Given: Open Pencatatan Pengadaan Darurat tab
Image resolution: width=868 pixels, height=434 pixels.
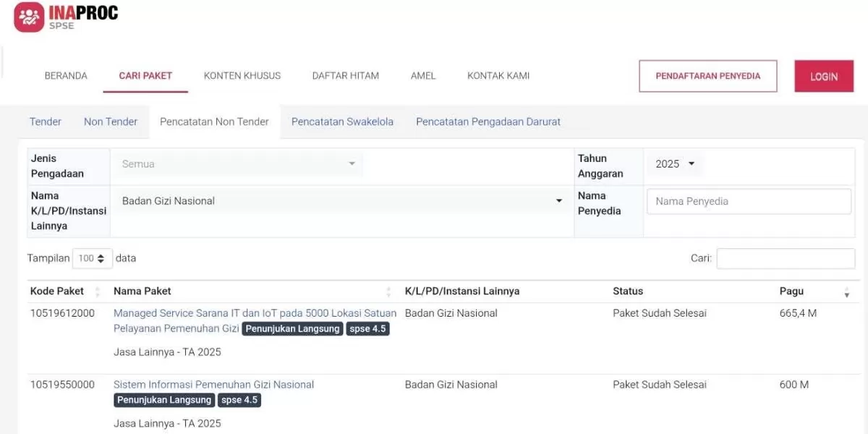Looking at the screenshot, I should (488, 122).
